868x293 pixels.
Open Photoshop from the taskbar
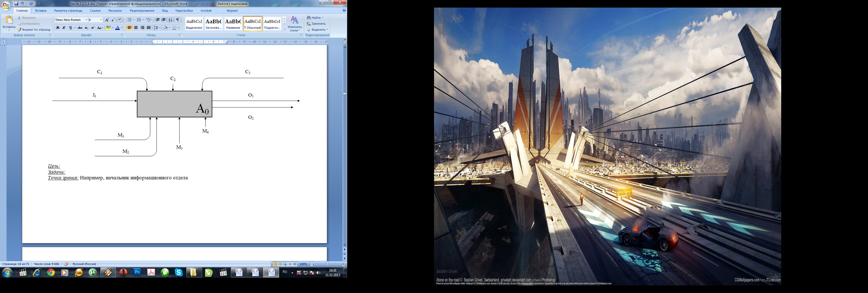click(x=137, y=272)
